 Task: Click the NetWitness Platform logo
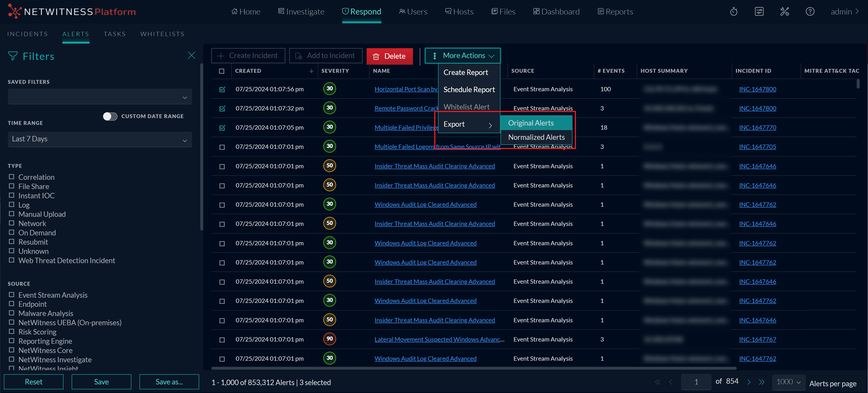[71, 11]
